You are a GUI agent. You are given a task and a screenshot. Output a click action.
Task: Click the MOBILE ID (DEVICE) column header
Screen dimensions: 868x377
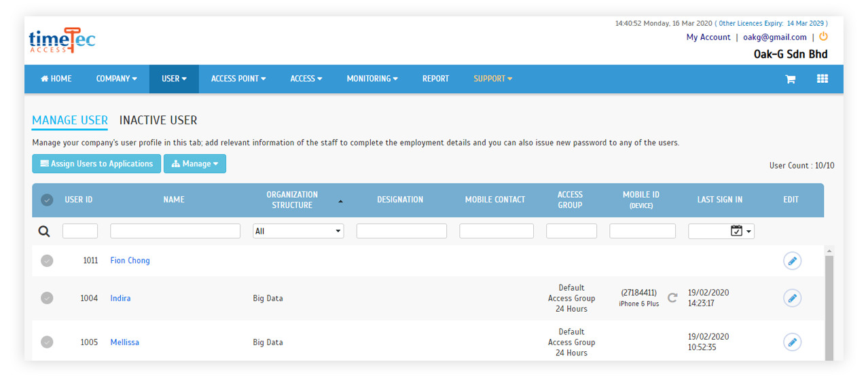641,200
